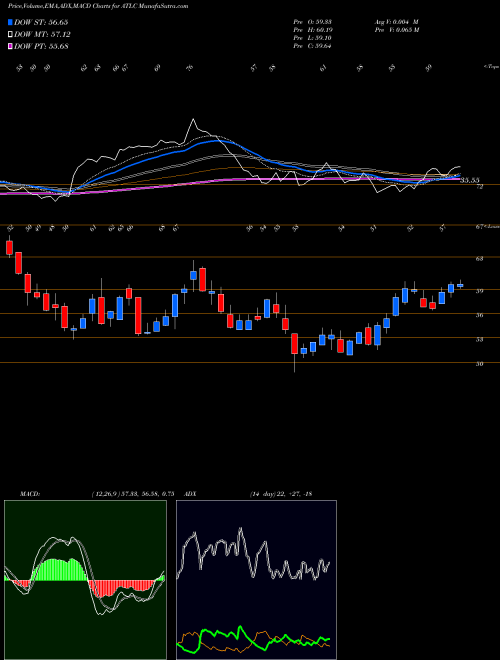Screen dimensions: 500x660
Task: Click the white DOW MT legend swatch
Action: tap(10, 35)
